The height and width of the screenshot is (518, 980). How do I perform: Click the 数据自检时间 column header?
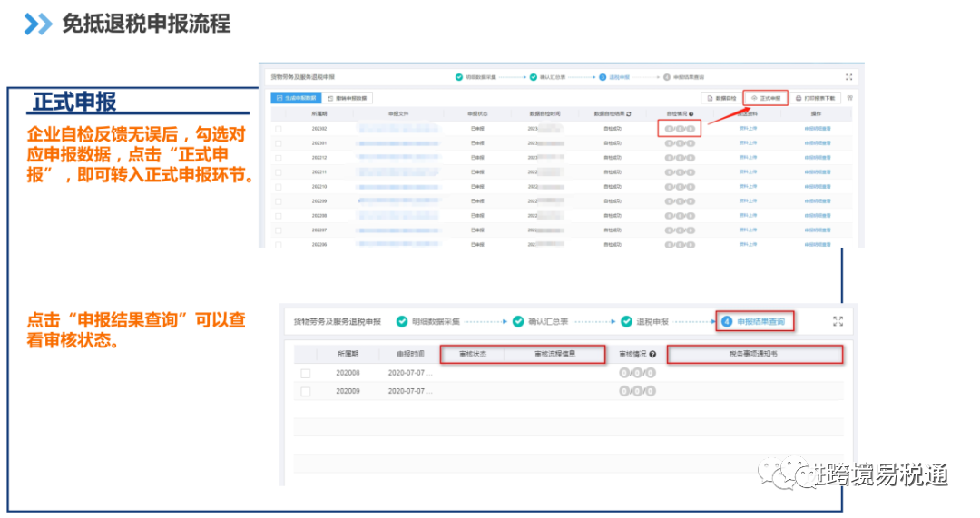pyautogui.click(x=544, y=113)
